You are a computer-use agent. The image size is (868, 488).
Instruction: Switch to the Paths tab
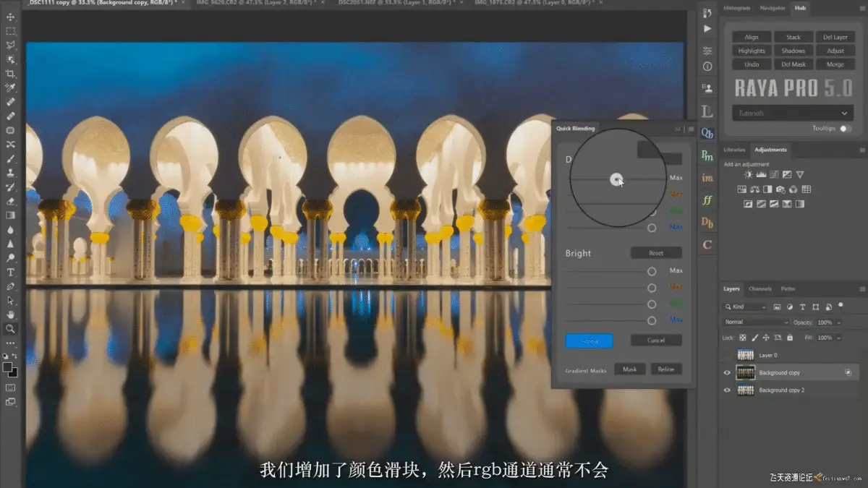[788, 289]
